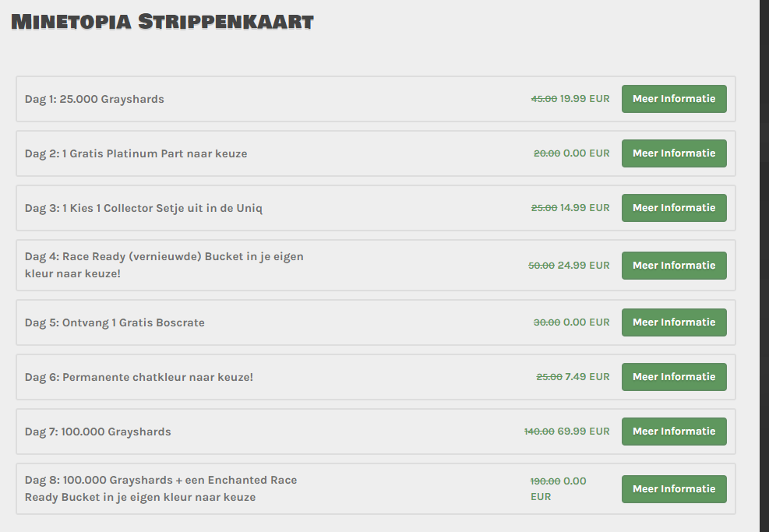Click the dark vertical scrollbar at right edge
Viewport: 769px width, 532px height.
pyautogui.click(x=764, y=265)
